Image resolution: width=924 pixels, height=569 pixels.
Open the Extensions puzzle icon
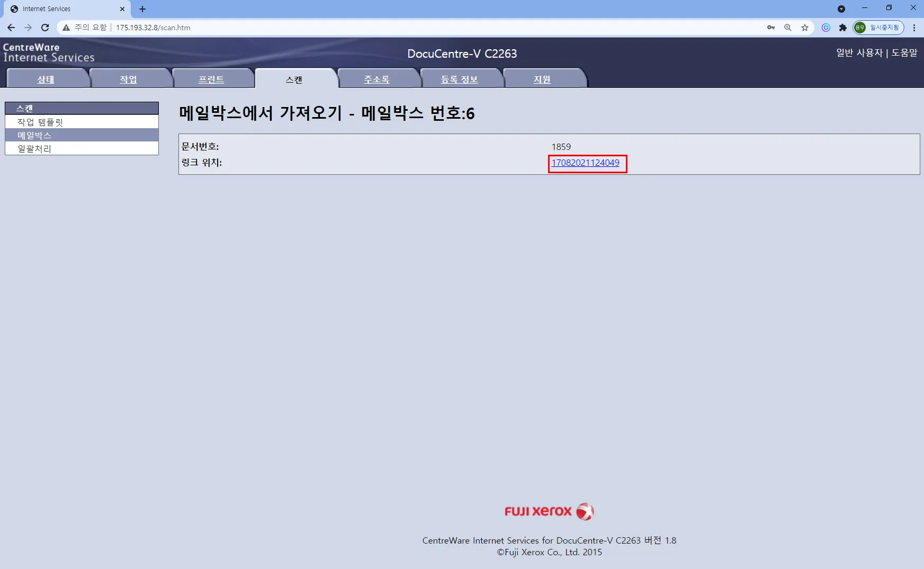(843, 28)
